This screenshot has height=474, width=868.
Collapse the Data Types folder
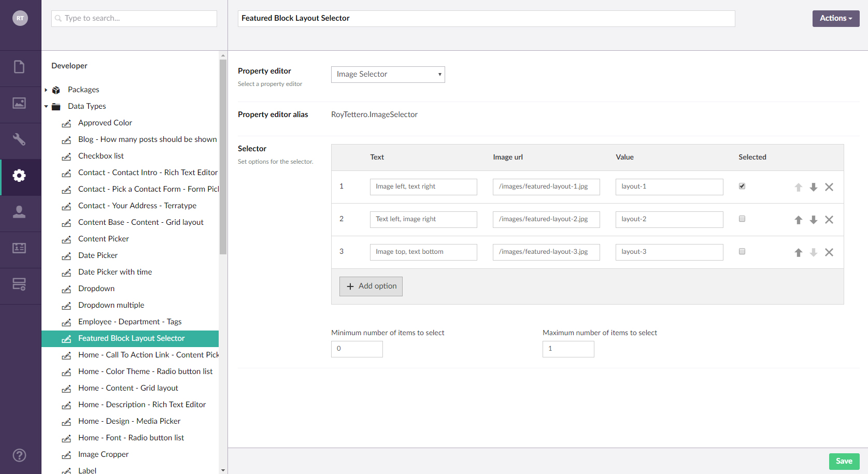[46, 107]
